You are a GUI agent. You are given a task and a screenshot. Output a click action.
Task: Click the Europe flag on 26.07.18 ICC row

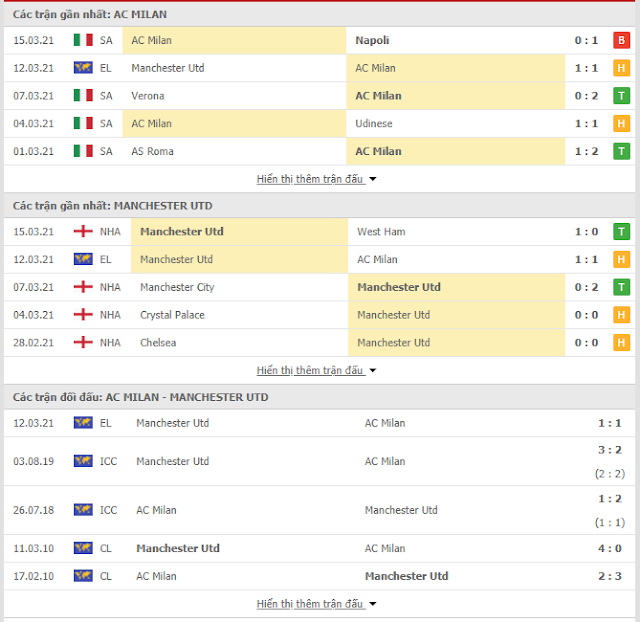coord(83,510)
